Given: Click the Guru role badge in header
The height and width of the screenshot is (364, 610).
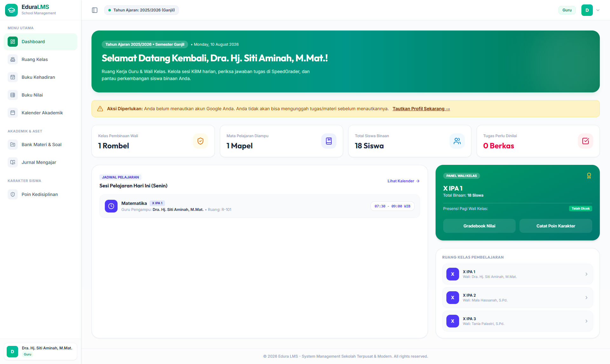Looking at the screenshot, I should [x=567, y=10].
